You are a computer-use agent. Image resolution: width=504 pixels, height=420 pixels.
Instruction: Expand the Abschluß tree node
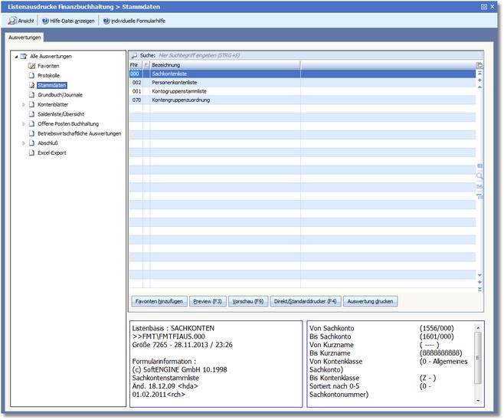click(x=24, y=143)
